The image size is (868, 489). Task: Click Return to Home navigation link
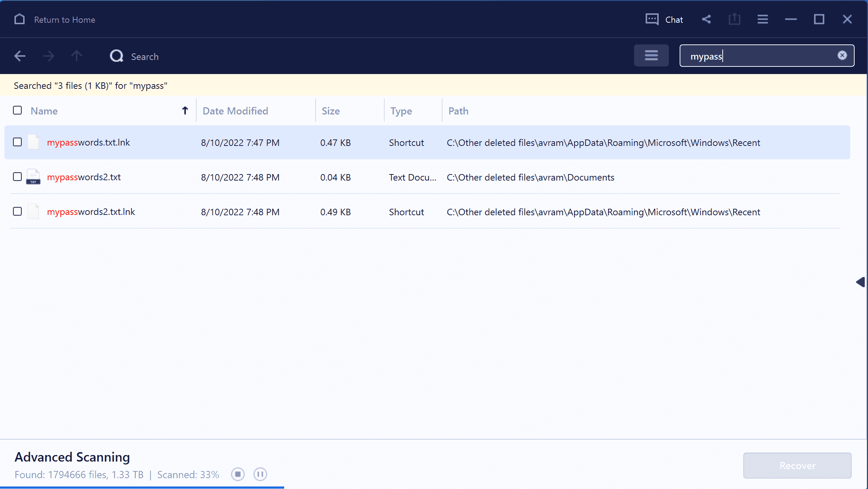tap(64, 19)
